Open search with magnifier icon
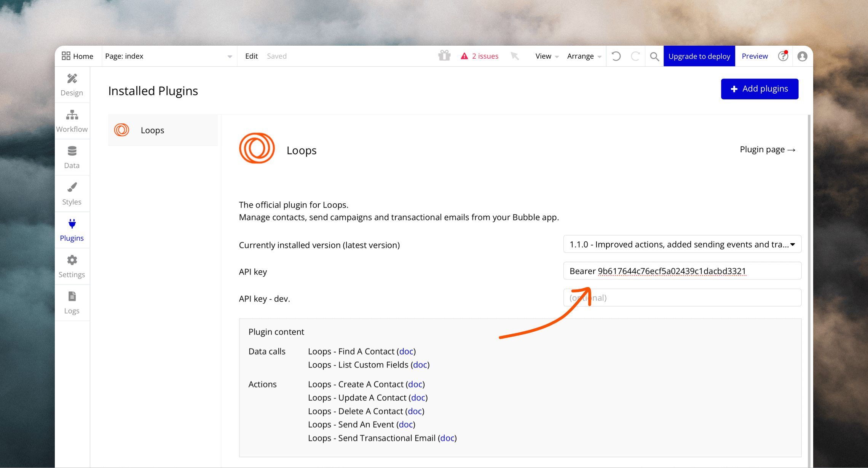868x468 pixels. pyautogui.click(x=654, y=57)
